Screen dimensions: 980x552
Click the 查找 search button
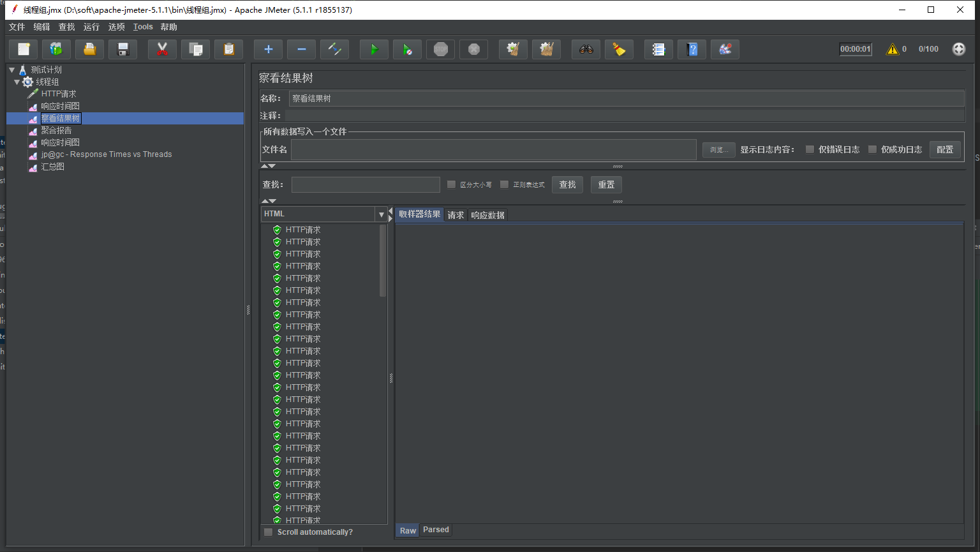click(x=567, y=184)
